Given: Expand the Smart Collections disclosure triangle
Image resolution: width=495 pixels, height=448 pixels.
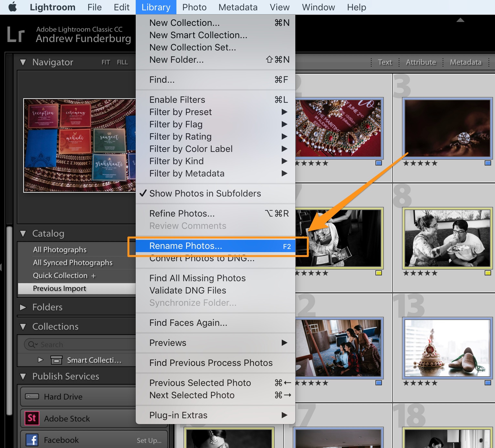Looking at the screenshot, I should click(x=40, y=360).
